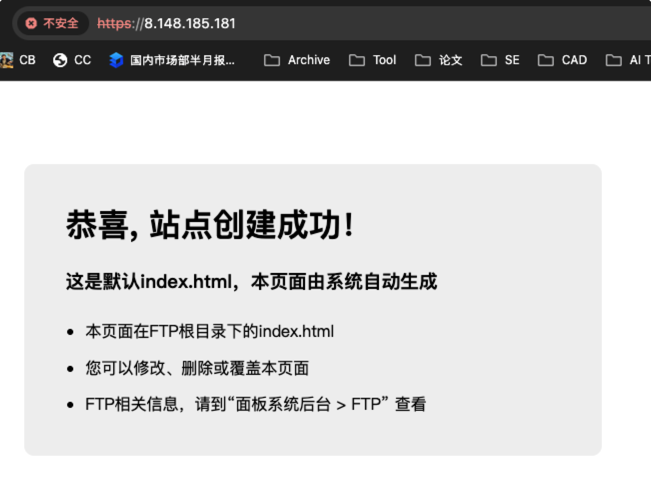The width and height of the screenshot is (651, 482).
Task: Open the CB bookmark
Action: click(x=18, y=60)
